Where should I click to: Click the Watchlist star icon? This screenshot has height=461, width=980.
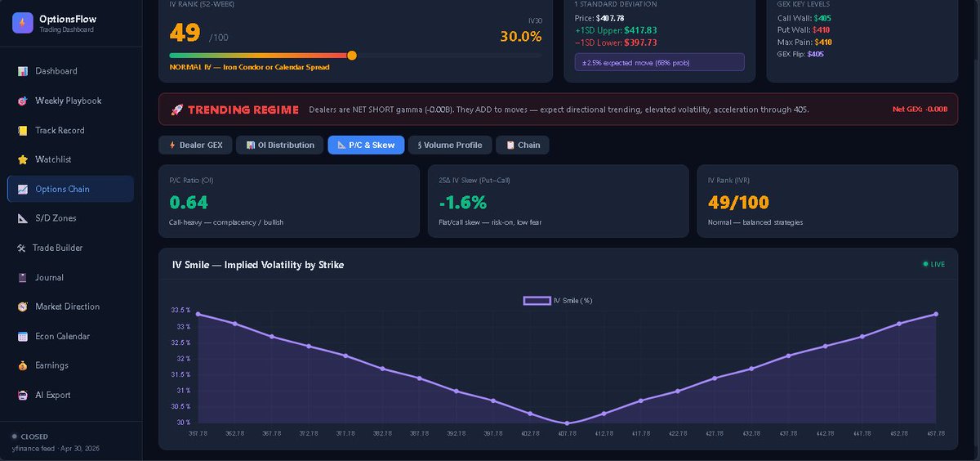tap(23, 159)
